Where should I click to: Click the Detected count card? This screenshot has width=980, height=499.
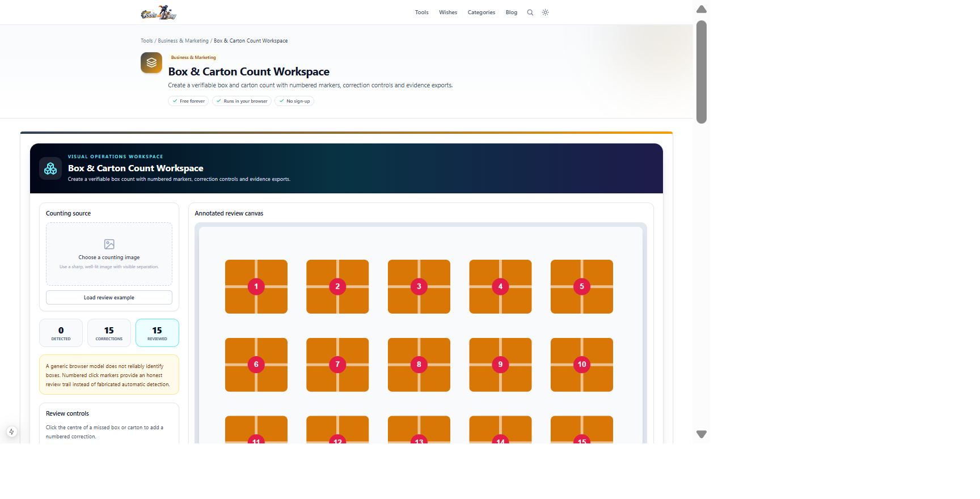[61, 333]
